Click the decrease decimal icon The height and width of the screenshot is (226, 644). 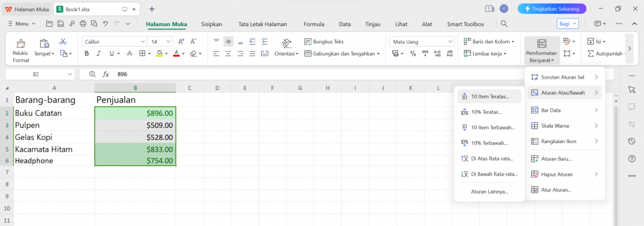pos(449,53)
